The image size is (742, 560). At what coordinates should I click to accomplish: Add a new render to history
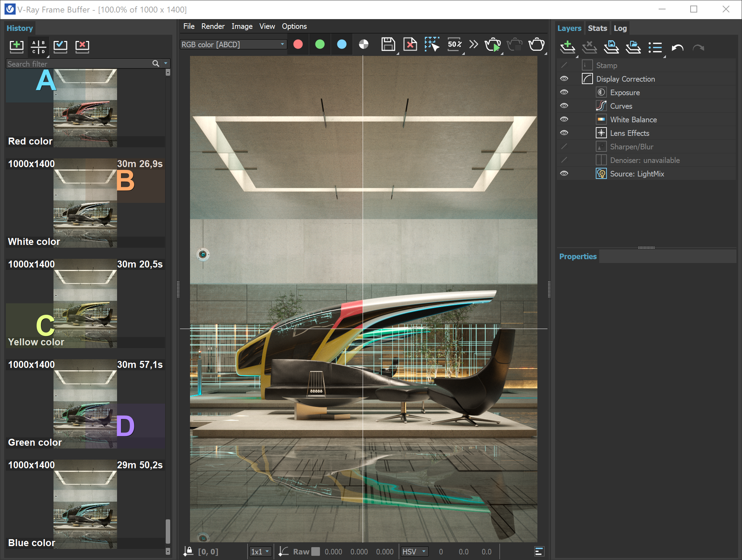[16, 47]
